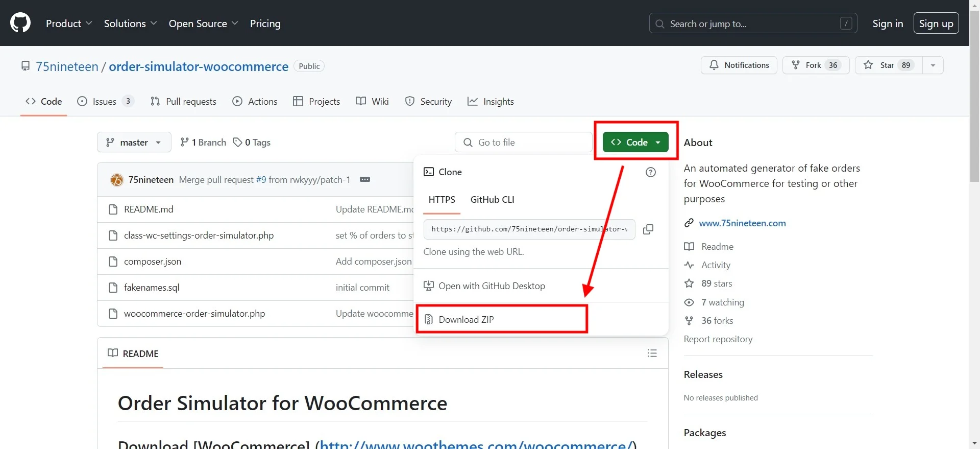Viewport: 980px width, 449px height.
Task: Open the Packages heading link
Action: click(x=704, y=433)
